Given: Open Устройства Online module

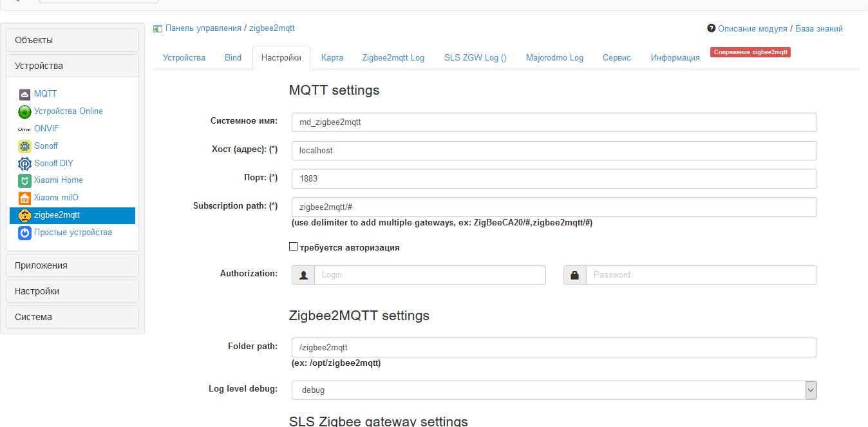Looking at the screenshot, I should [24, 111].
